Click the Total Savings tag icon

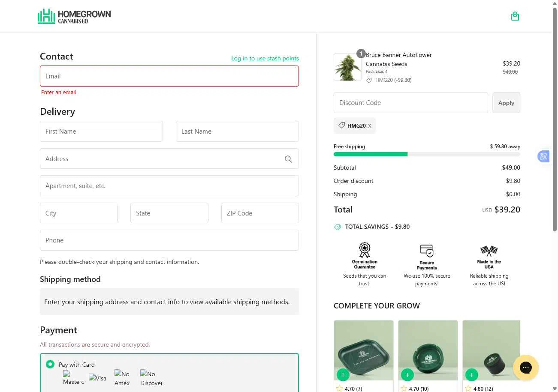click(338, 227)
